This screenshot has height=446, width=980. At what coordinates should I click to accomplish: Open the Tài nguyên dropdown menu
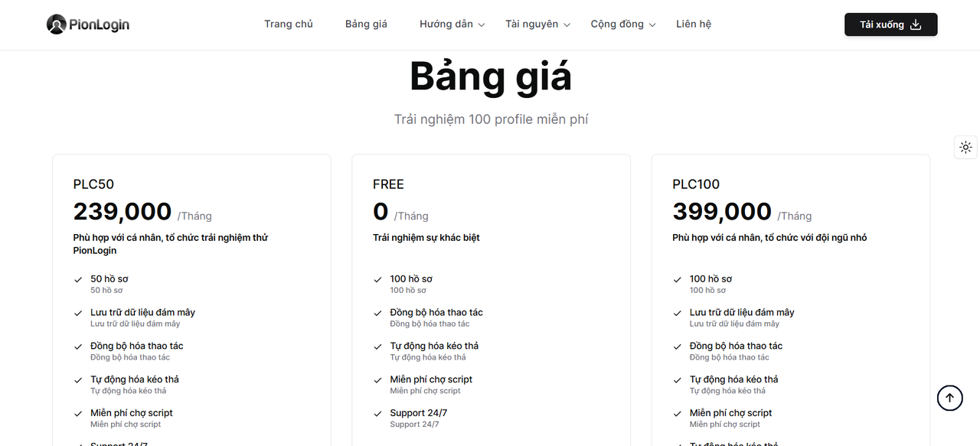(x=537, y=24)
